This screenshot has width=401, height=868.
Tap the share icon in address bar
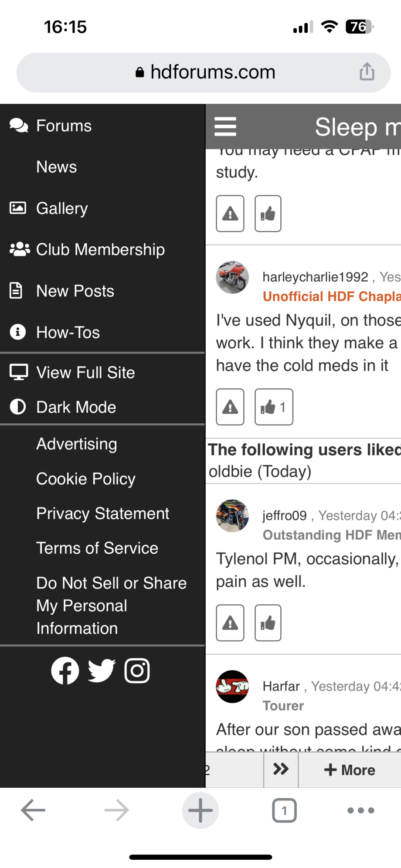(367, 72)
